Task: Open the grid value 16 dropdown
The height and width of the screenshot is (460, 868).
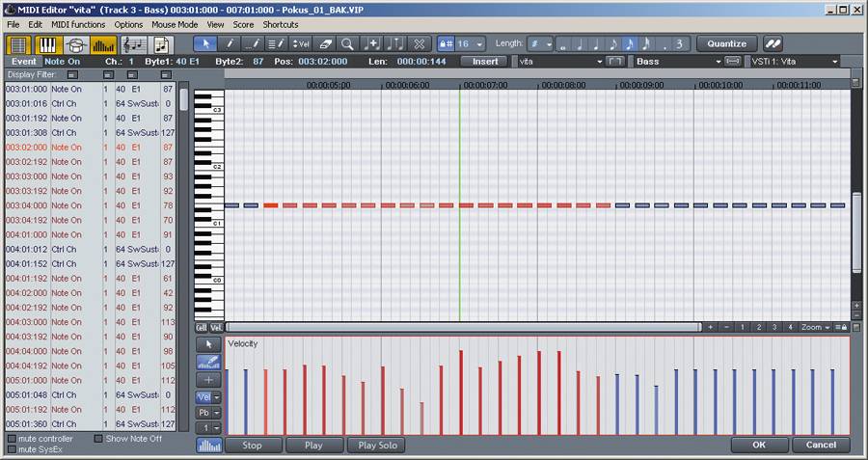Action: click(x=479, y=43)
